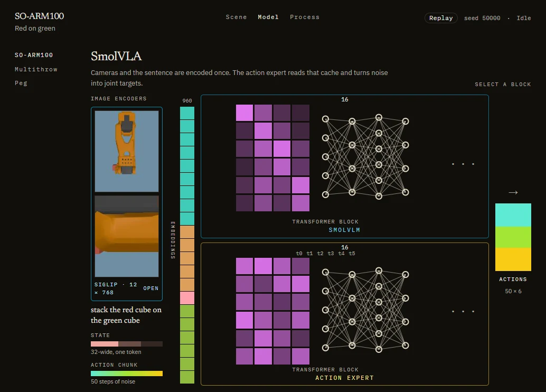546x392 pixels.
Task: Click the 't0' timestep label
Action: click(299, 253)
